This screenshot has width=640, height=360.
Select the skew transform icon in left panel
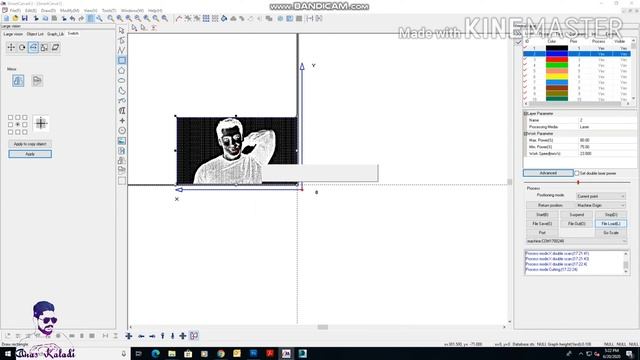pyautogui.click(x=55, y=47)
